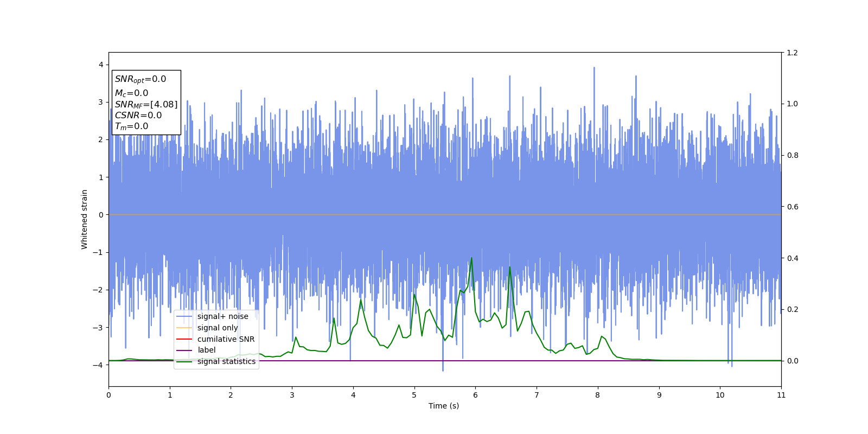Select the 'signal statistics' legend entry text
The height and width of the screenshot is (434, 868).
tap(226, 362)
